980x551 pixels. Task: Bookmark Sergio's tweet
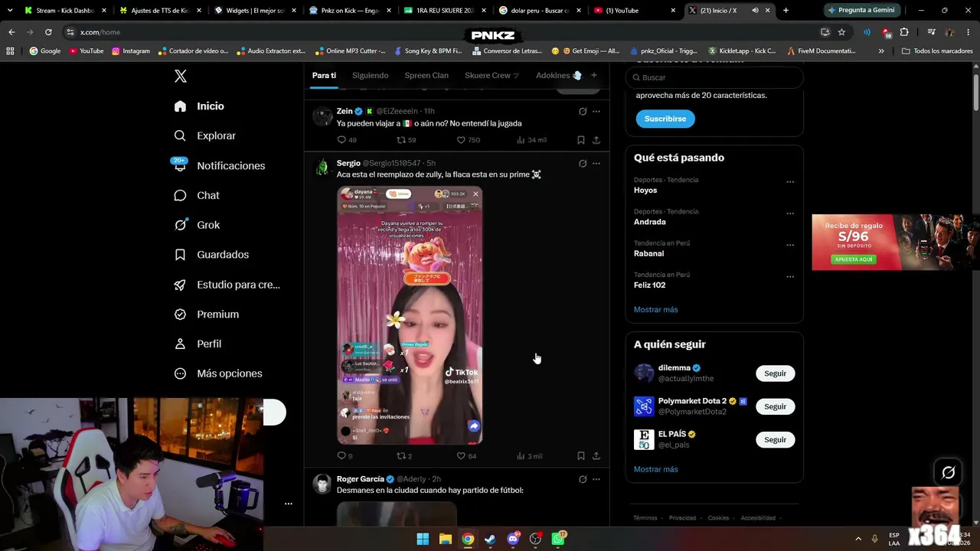581,456
